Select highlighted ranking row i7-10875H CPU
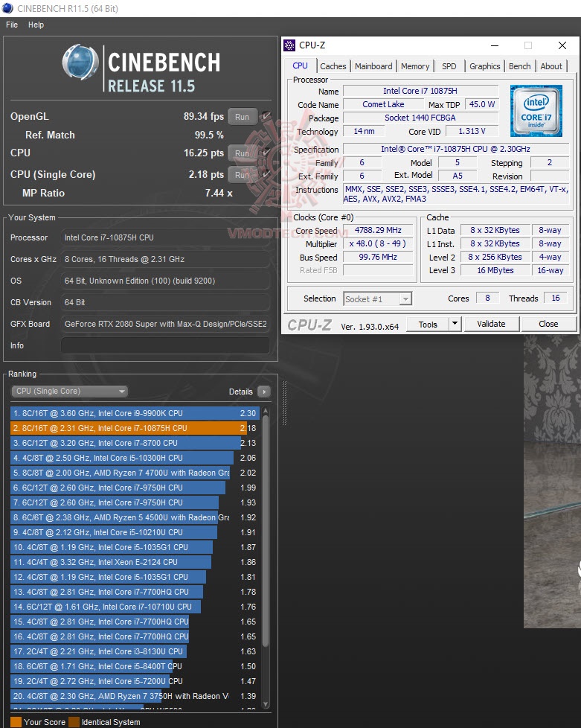Viewport: 581px width, 728px height. [135, 428]
